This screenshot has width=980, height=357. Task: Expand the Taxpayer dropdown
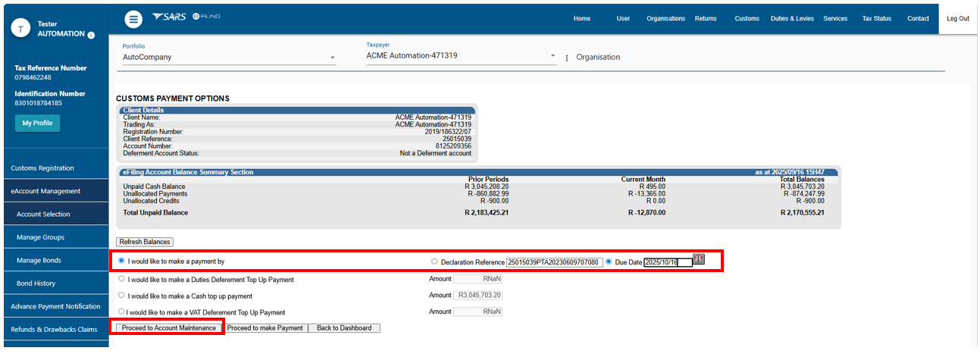point(553,56)
